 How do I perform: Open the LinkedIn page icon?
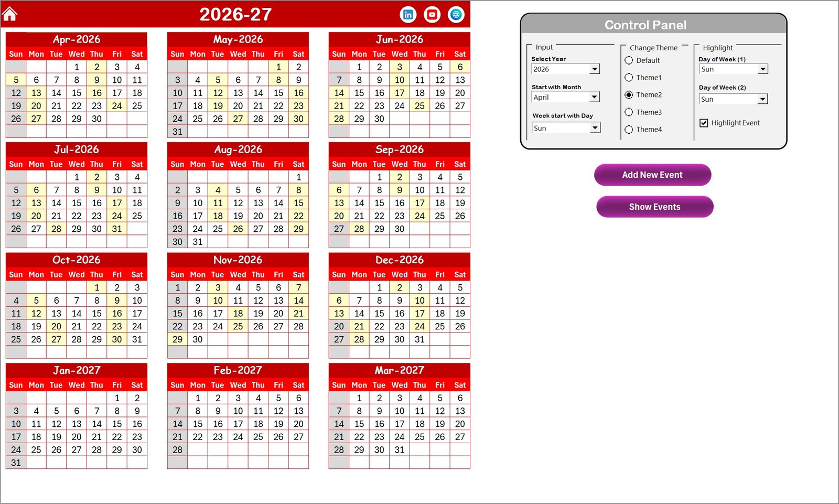click(407, 14)
